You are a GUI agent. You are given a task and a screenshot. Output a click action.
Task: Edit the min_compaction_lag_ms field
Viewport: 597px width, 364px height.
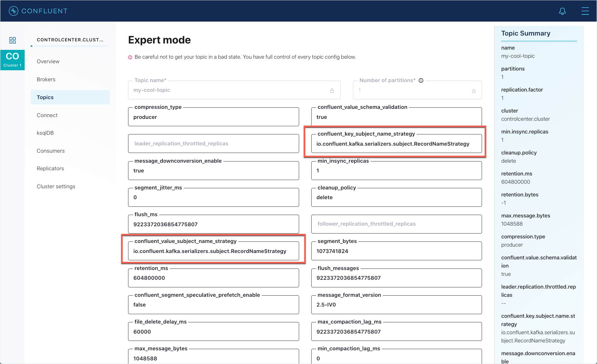tap(396, 356)
